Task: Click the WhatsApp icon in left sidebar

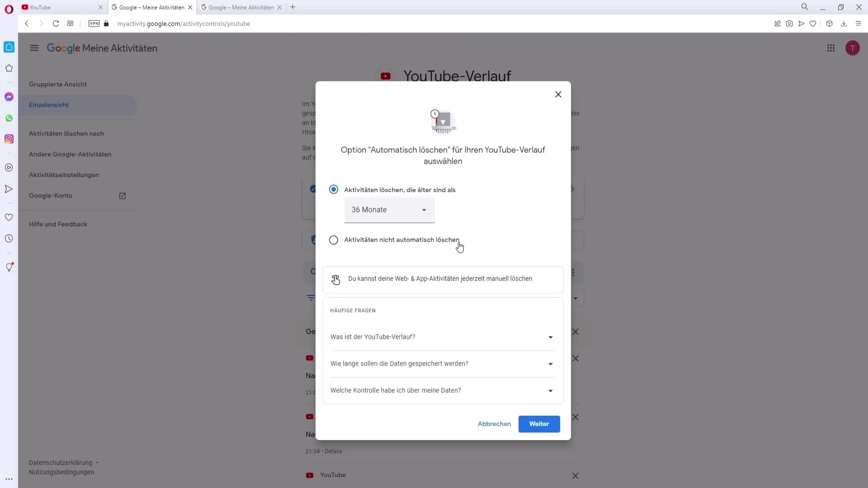Action: [9, 118]
